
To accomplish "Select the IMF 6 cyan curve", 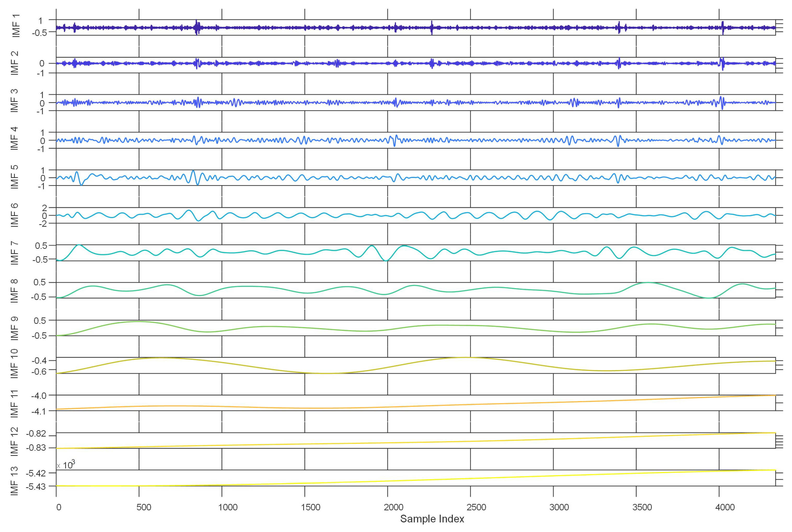I will (x=415, y=215).
